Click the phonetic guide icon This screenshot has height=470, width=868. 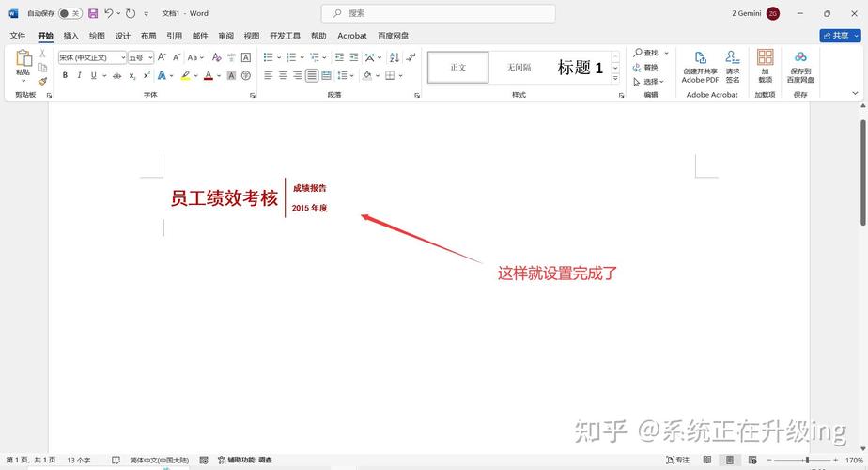point(231,57)
